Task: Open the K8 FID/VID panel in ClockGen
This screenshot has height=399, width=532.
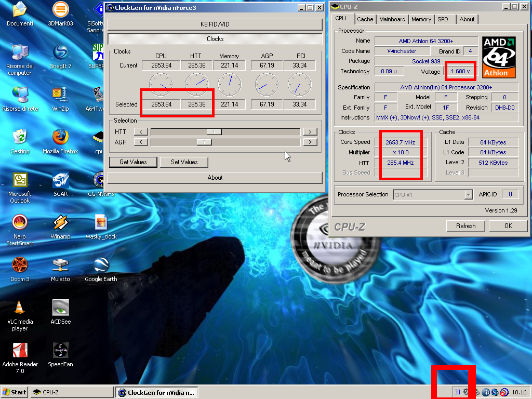Action: point(215,24)
